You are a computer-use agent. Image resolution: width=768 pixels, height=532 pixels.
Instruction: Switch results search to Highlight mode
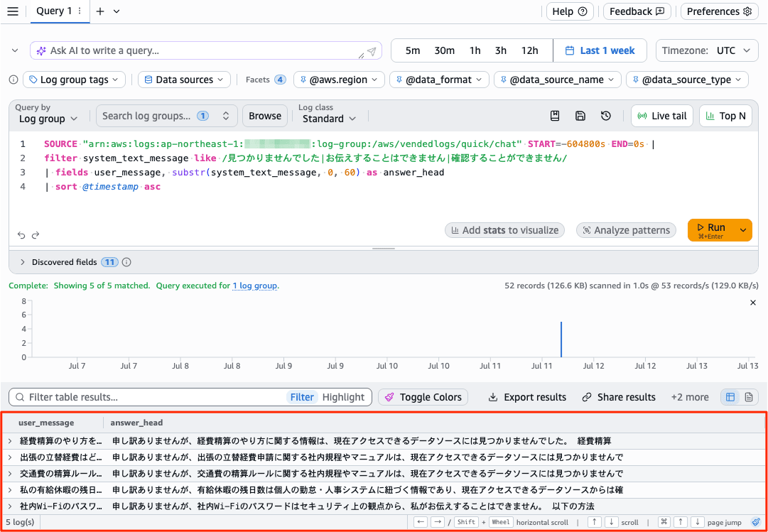(x=343, y=397)
